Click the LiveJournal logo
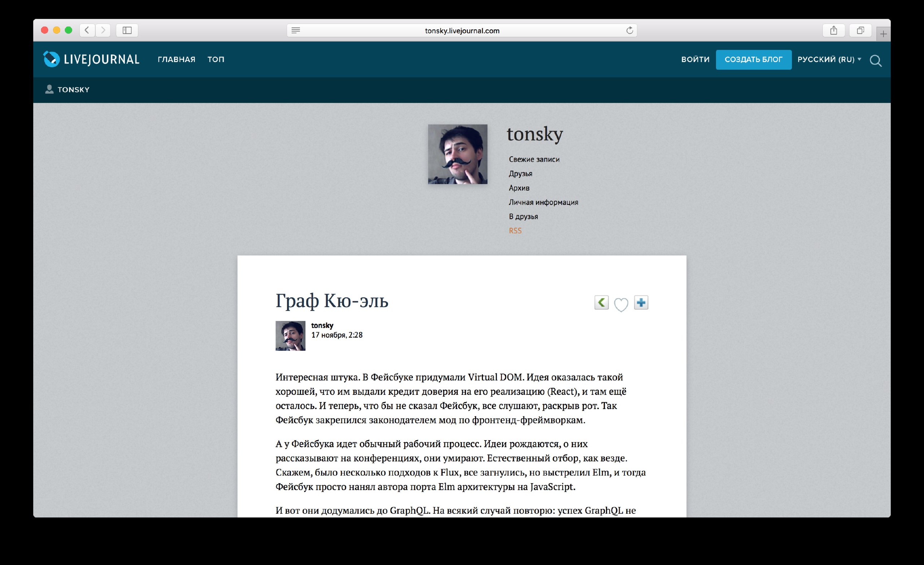Viewport: 924px width, 565px height. [x=91, y=59]
